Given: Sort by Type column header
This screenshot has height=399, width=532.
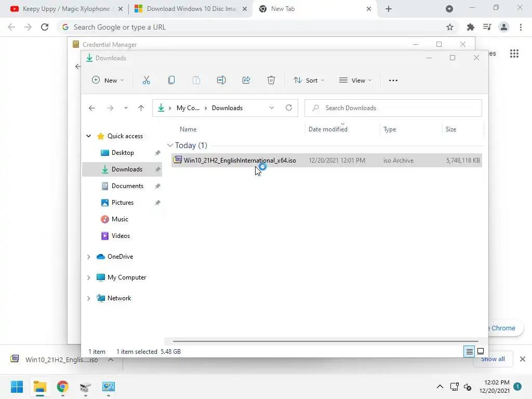Looking at the screenshot, I should click(x=390, y=129).
